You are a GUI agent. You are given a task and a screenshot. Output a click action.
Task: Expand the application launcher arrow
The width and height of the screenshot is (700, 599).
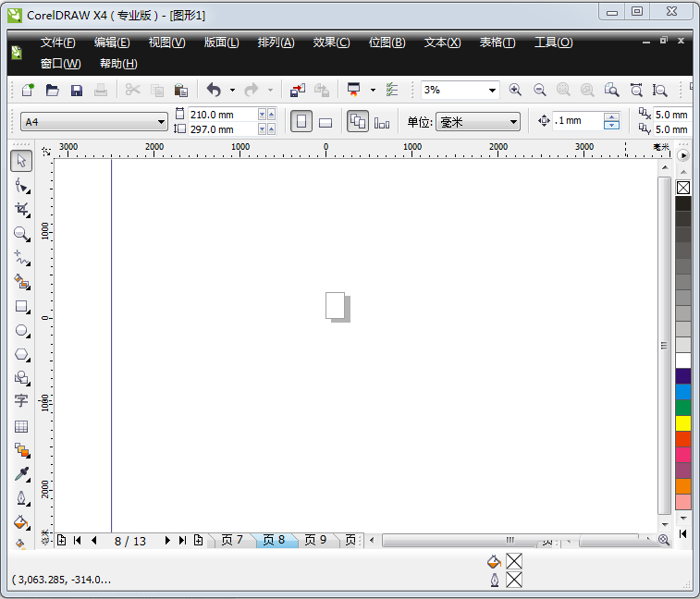tap(373, 91)
